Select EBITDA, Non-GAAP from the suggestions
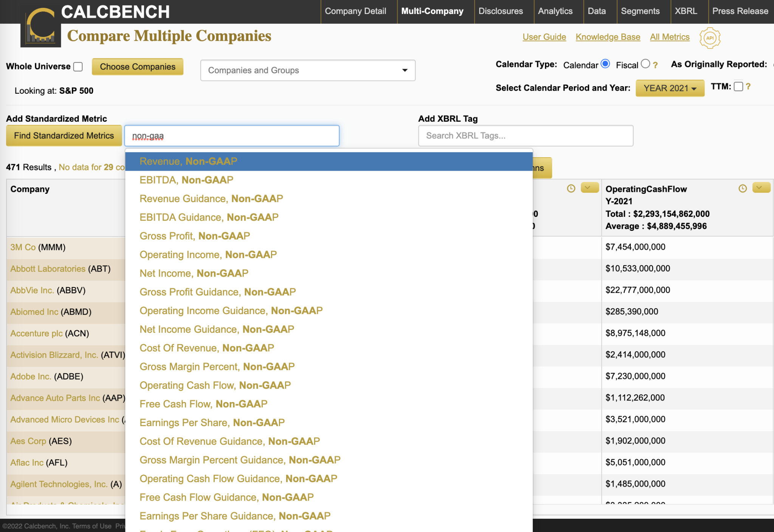Screen dimensions: 774x532 (x=186, y=180)
